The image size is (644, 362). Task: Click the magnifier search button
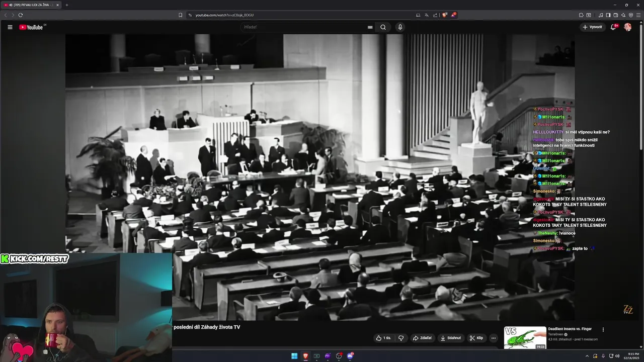(x=383, y=27)
